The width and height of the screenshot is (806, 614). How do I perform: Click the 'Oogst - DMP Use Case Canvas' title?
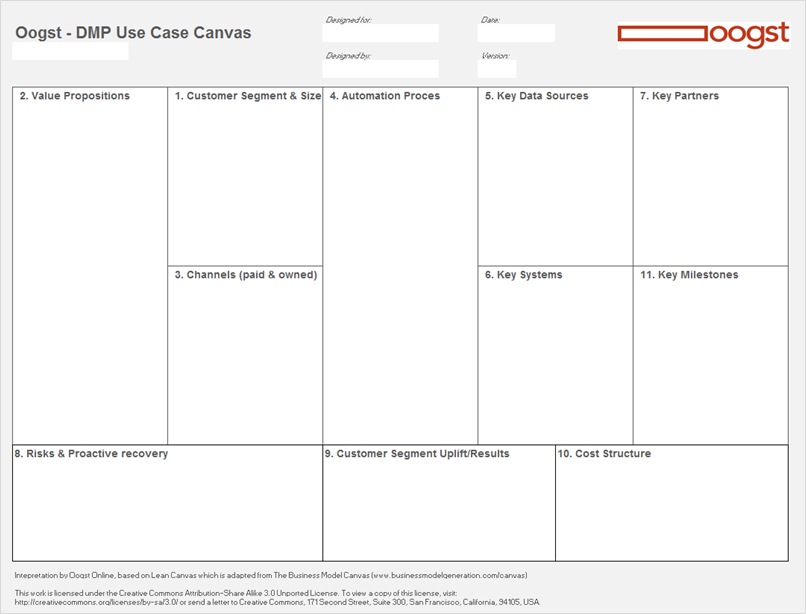coord(133,33)
